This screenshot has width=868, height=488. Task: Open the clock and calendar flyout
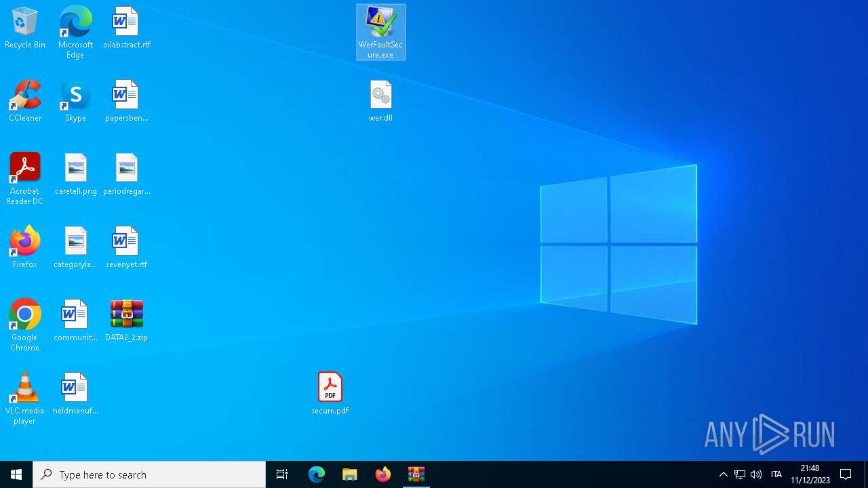point(810,474)
